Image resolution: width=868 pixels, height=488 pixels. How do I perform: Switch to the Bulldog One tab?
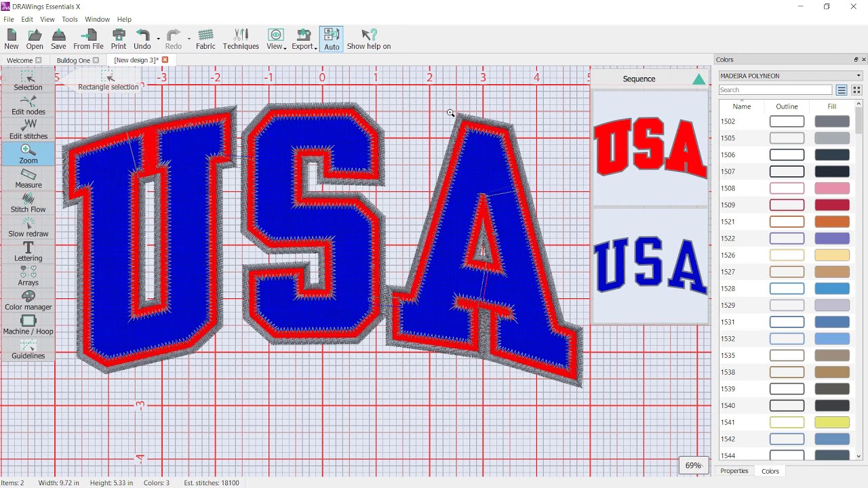pos(73,60)
